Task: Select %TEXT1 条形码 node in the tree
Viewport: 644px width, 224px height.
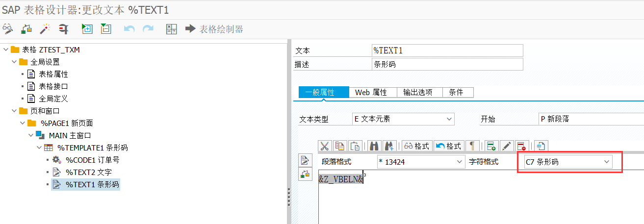Action: pos(92,184)
